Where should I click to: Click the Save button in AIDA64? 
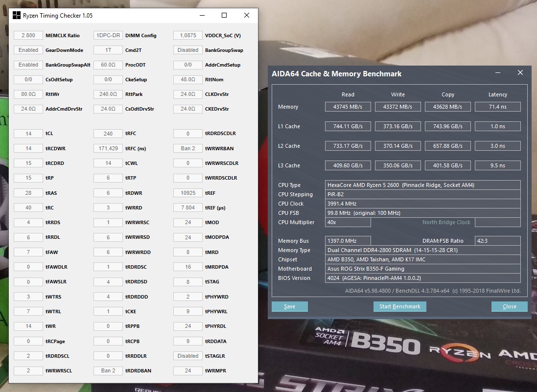click(x=290, y=306)
